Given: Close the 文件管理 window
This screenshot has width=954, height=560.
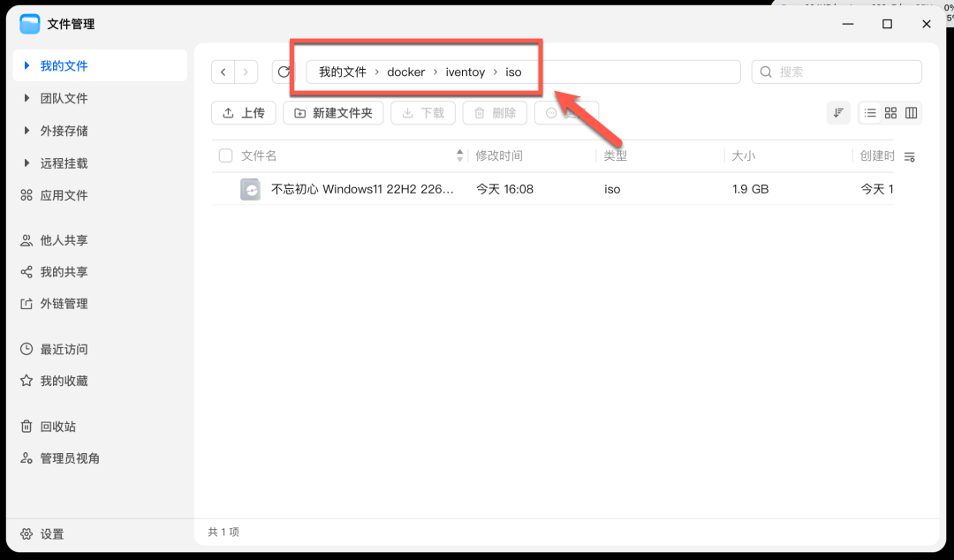Looking at the screenshot, I should [x=926, y=24].
